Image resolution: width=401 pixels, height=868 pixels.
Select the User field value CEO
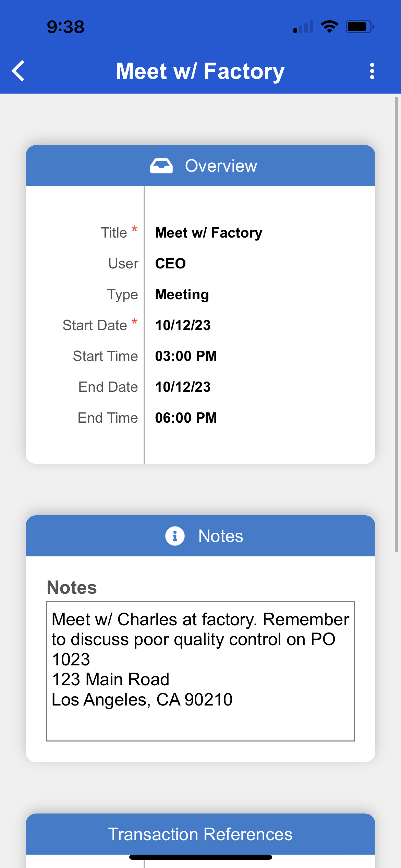pyautogui.click(x=170, y=264)
